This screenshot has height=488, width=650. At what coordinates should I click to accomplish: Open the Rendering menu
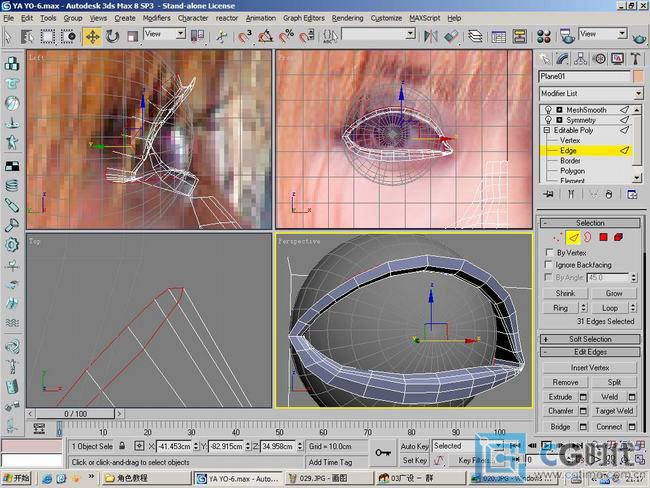coord(347,18)
